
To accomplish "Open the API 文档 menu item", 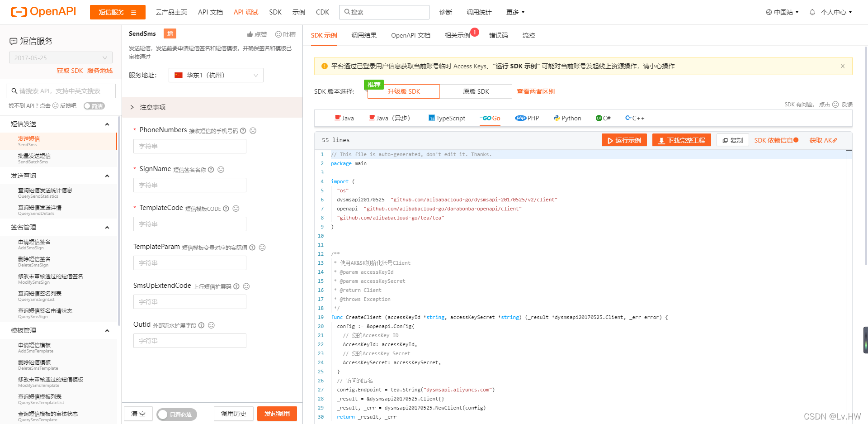I will click(x=210, y=12).
